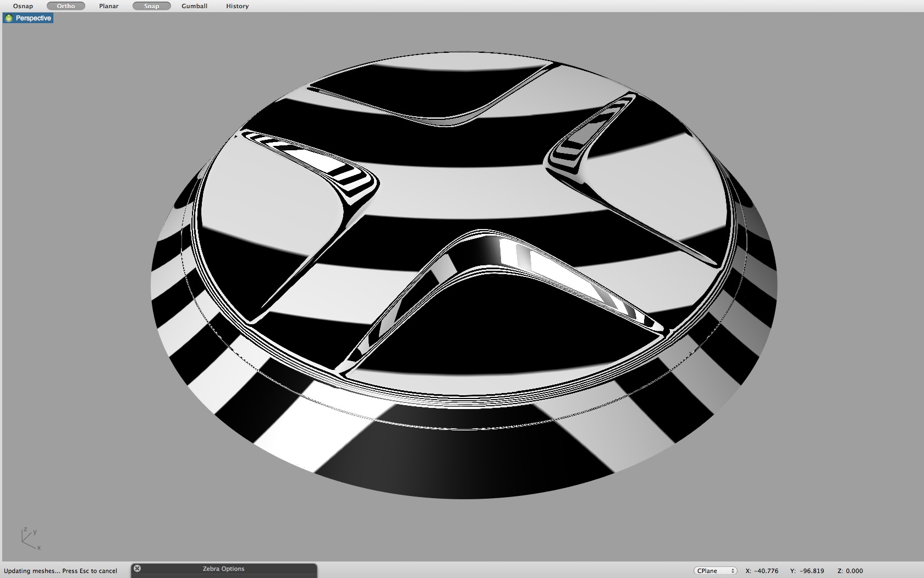Click the Z coordinate value 0.000
This screenshot has width=924, height=578.
854,571
